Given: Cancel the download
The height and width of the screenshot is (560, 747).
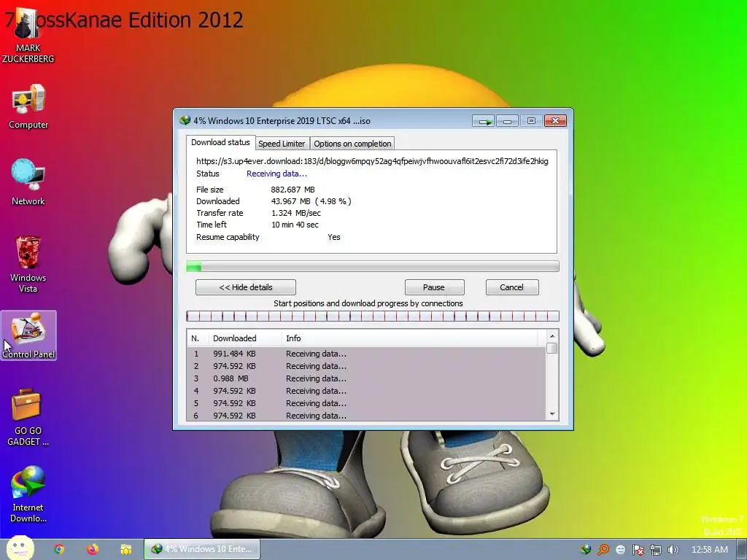Looking at the screenshot, I should coord(511,287).
